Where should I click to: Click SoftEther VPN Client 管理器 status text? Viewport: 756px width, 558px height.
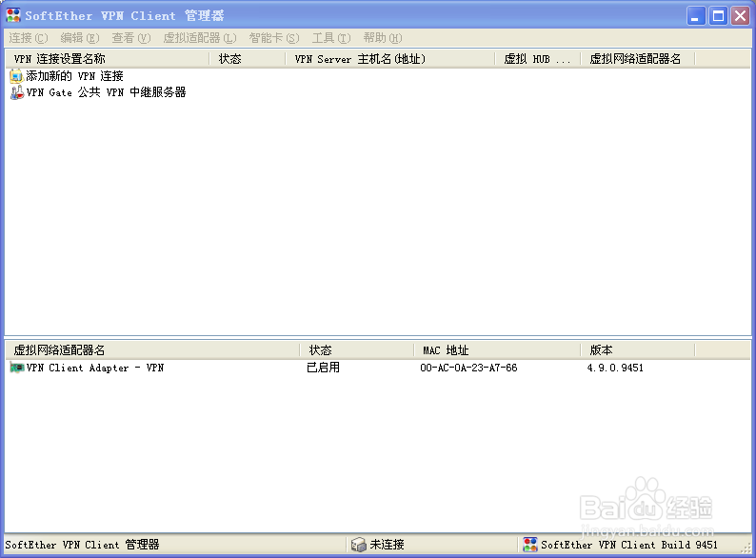pyautogui.click(x=82, y=545)
